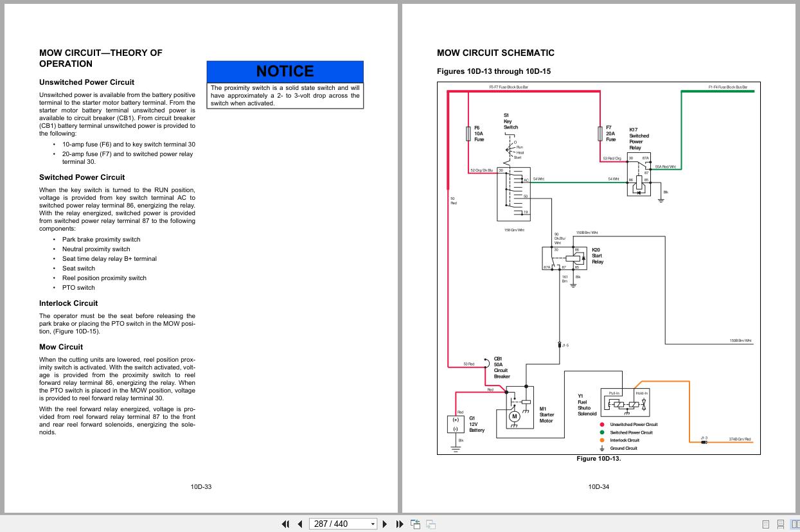
Task: Click the NOTICE banner heading
Action: [x=285, y=71]
